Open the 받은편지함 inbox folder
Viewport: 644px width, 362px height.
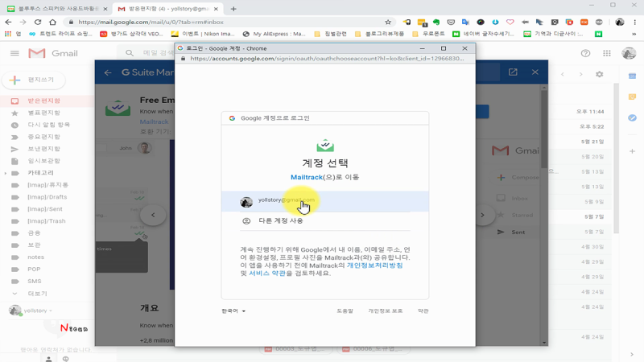[x=44, y=101]
